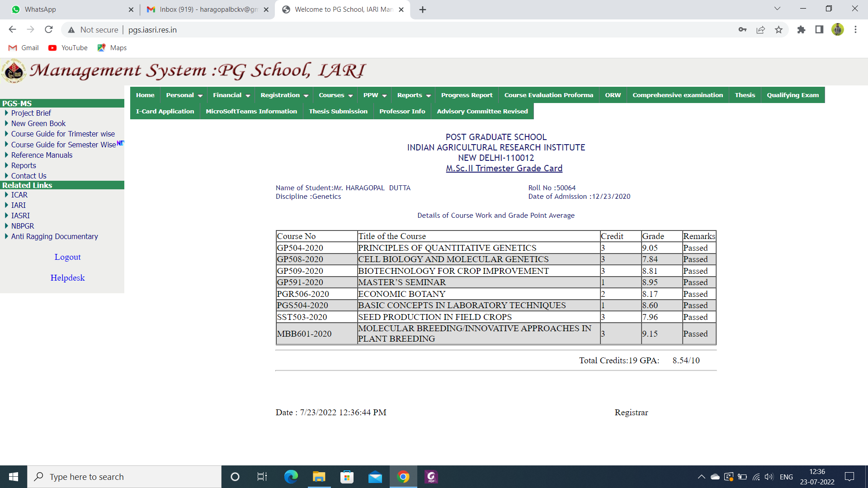Go forward with the browser arrow

pos(30,29)
